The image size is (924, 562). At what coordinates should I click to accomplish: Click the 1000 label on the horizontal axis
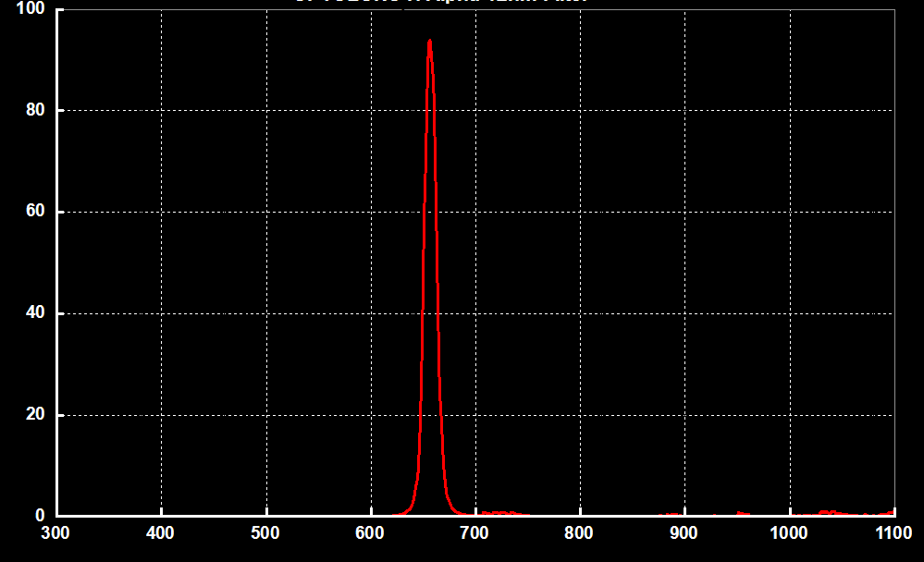[788, 533]
